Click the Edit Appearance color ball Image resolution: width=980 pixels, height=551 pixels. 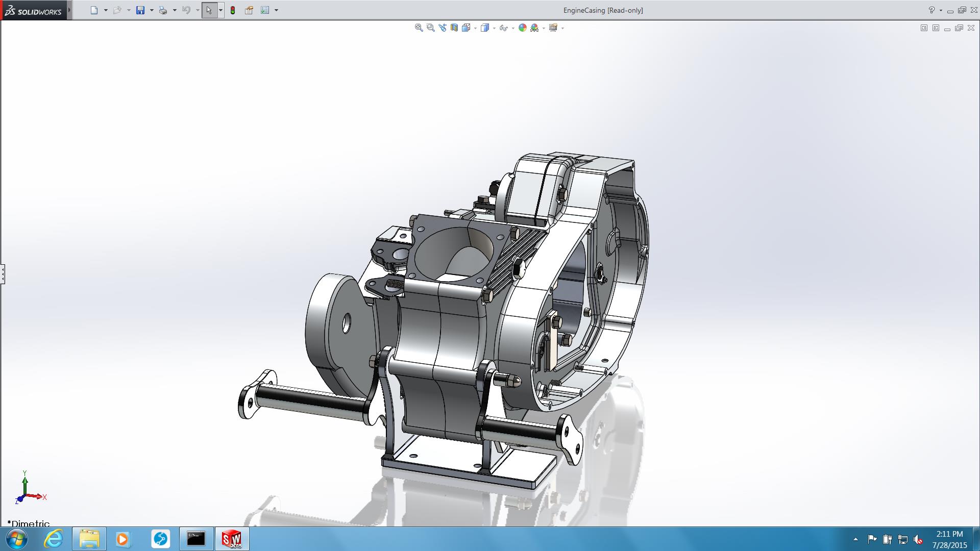pyautogui.click(x=522, y=28)
